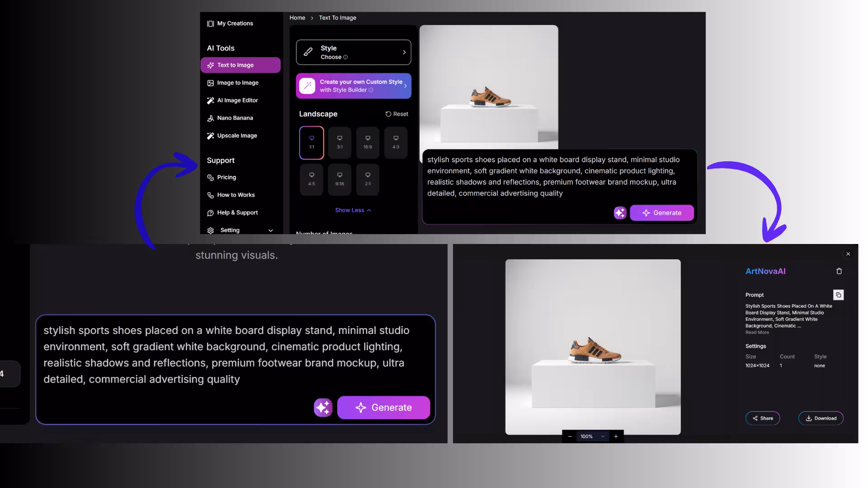This screenshot has width=868, height=488.
Task: Open the Pricing page
Action: [x=226, y=177]
